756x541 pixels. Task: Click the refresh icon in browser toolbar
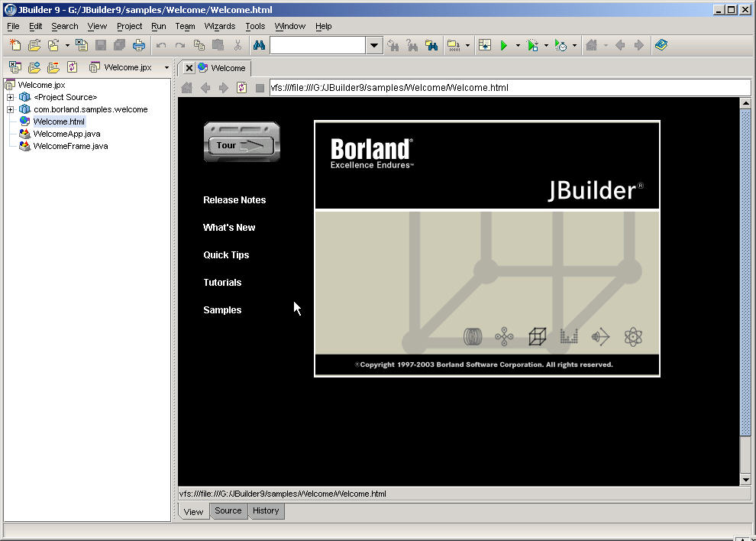tap(241, 88)
